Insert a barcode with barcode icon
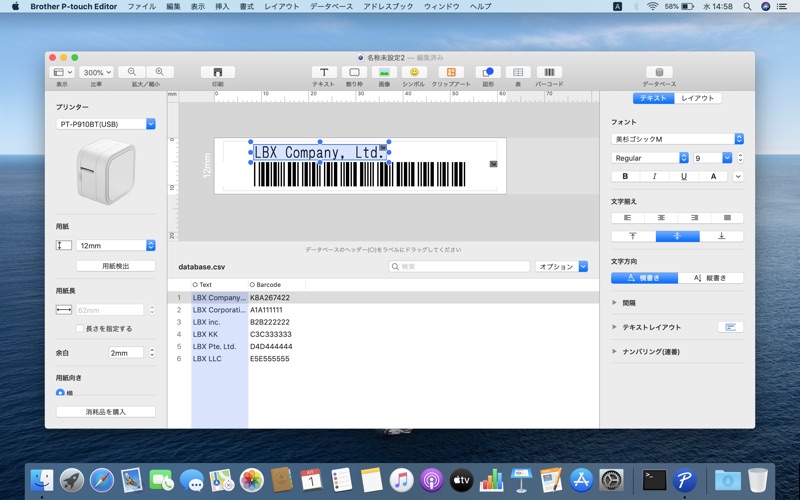Screen dimensions: 800x500 (x=549, y=72)
